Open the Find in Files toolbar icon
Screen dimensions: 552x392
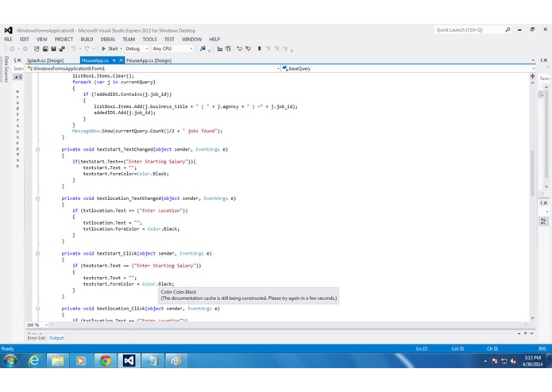[x=203, y=49]
